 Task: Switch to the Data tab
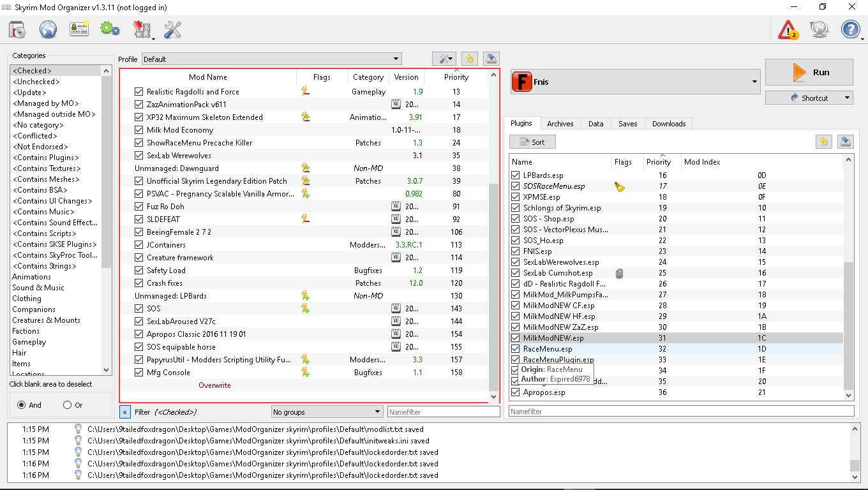[x=596, y=124]
